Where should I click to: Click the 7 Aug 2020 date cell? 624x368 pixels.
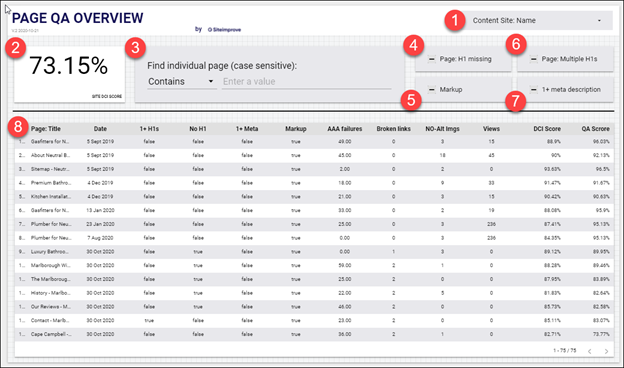100,238
